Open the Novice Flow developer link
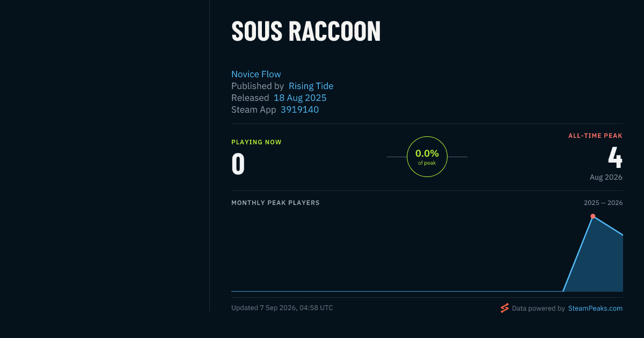Viewport: 644px width, 338px height. [x=256, y=74]
